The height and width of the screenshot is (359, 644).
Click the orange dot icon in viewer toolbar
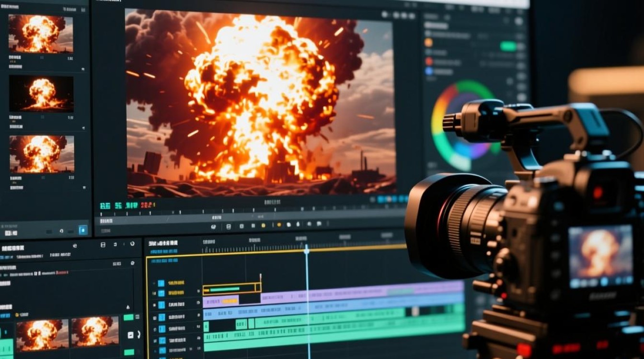279,225
